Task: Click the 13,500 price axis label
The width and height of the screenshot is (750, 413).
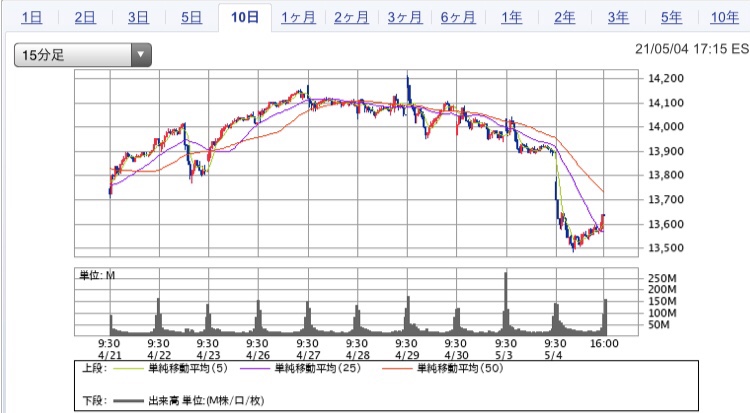Action: (666, 248)
